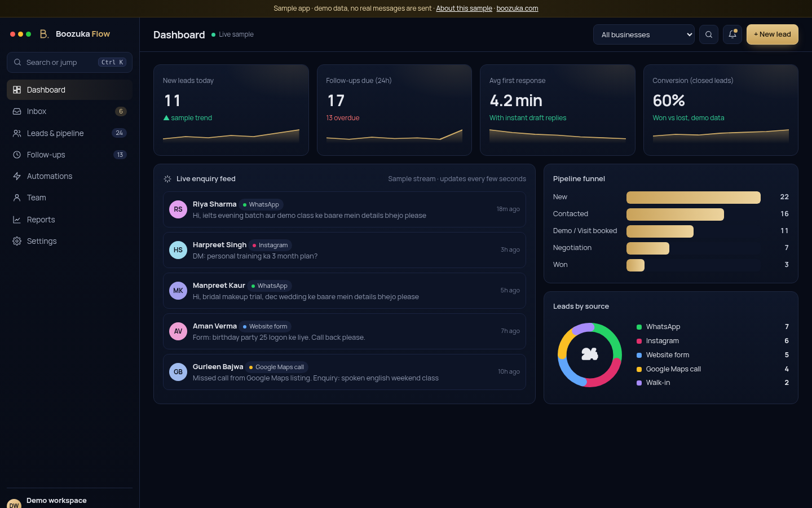Click the Boozuka B logo icon

44,34
